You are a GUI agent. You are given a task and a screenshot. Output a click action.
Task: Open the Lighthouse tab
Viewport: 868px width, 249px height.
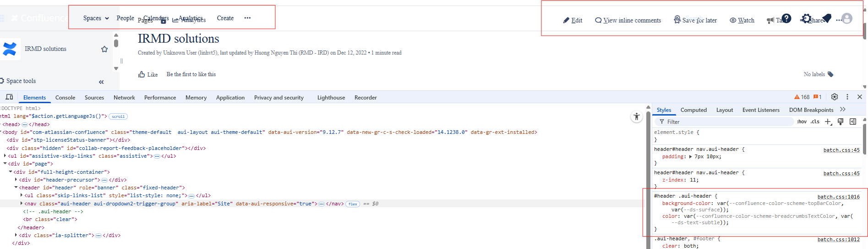point(331,98)
